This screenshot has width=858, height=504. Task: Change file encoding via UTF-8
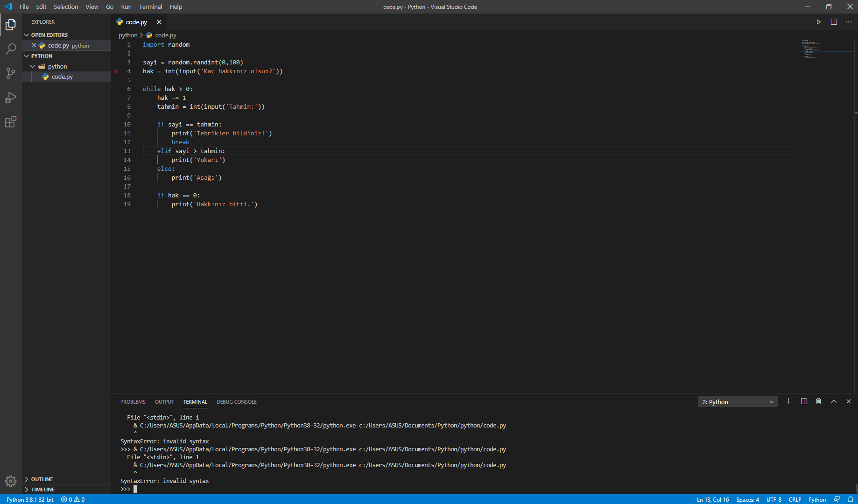coord(774,499)
